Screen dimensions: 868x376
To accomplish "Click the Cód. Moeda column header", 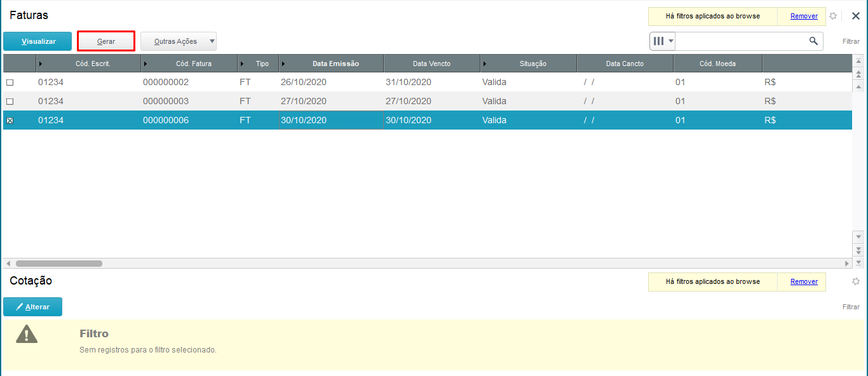I will point(717,64).
